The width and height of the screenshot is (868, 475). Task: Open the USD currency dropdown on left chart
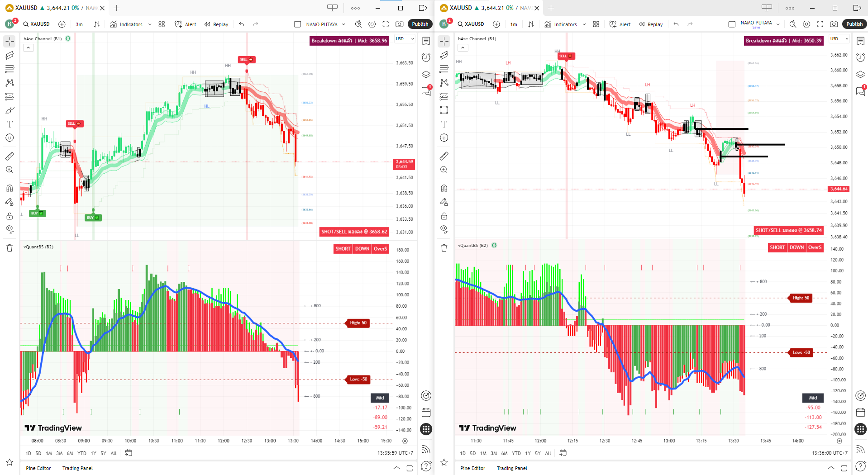click(x=405, y=39)
